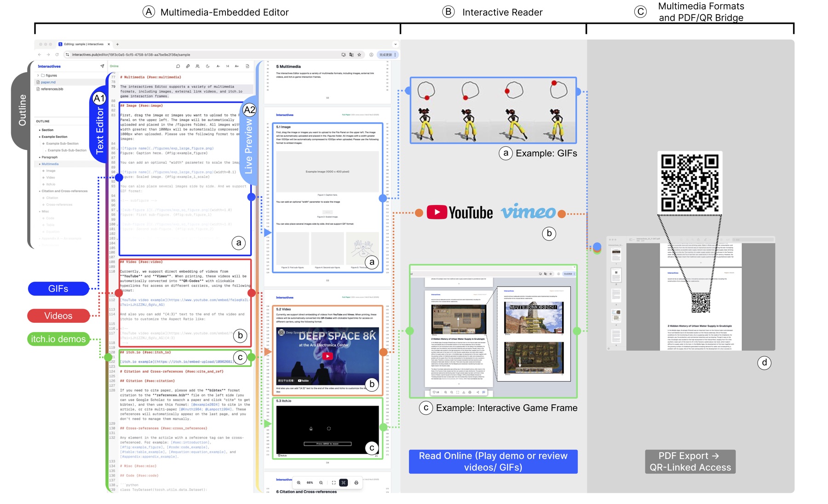Open the tab list chevron at window top right
Image resolution: width=828 pixels, height=504 pixels.
click(x=395, y=44)
